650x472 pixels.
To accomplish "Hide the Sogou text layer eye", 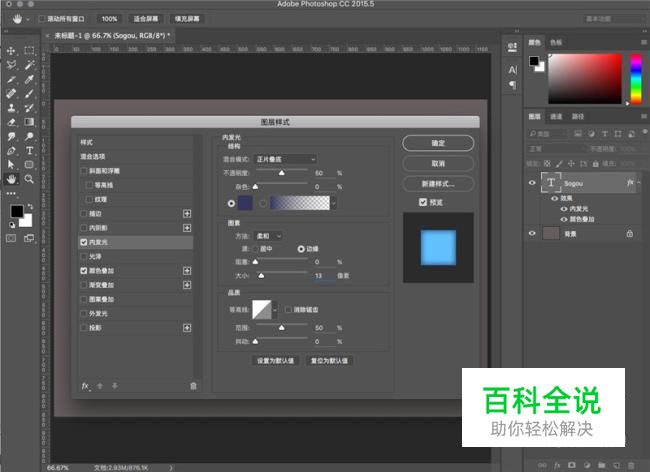I will coord(532,183).
